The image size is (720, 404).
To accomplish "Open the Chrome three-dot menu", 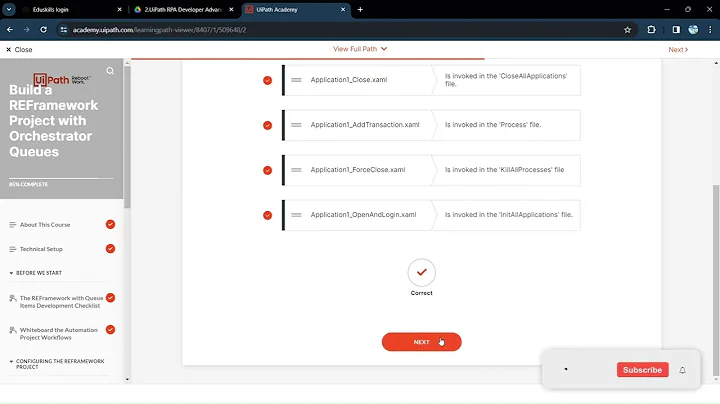I will 710,29.
